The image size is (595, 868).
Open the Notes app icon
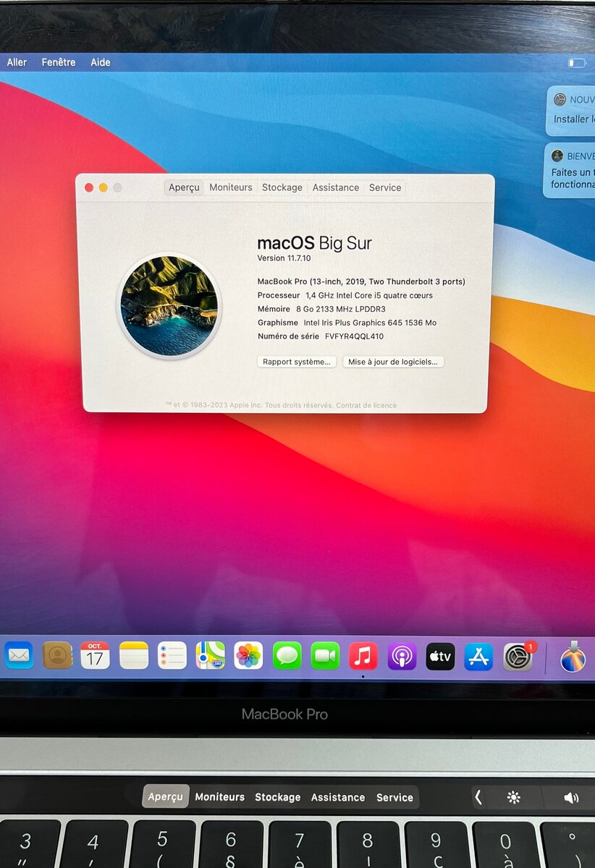pyautogui.click(x=134, y=655)
